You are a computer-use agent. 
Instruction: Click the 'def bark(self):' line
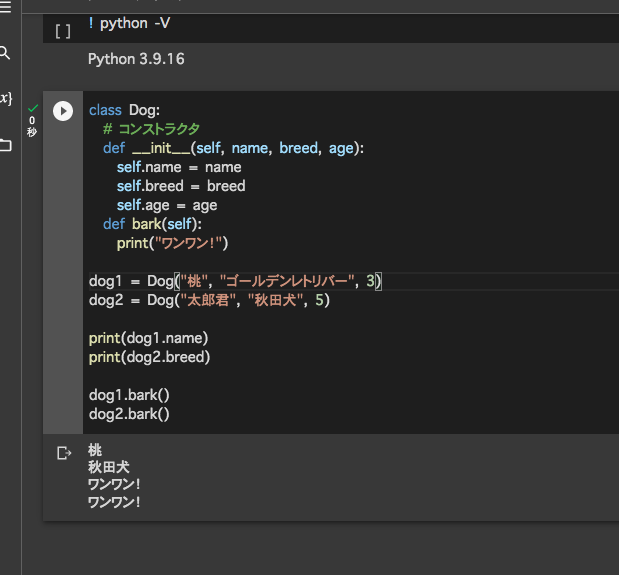(x=152, y=224)
